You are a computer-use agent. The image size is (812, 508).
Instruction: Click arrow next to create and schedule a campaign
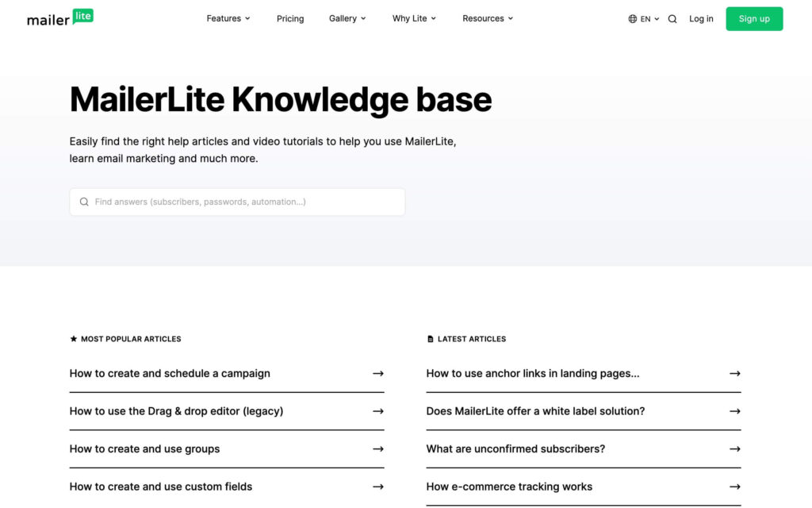pyautogui.click(x=378, y=373)
